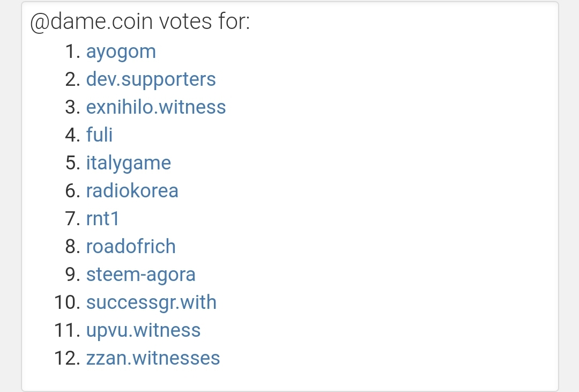Open exnihilo.witness profile link
This screenshot has height=392, width=579.
tap(156, 107)
